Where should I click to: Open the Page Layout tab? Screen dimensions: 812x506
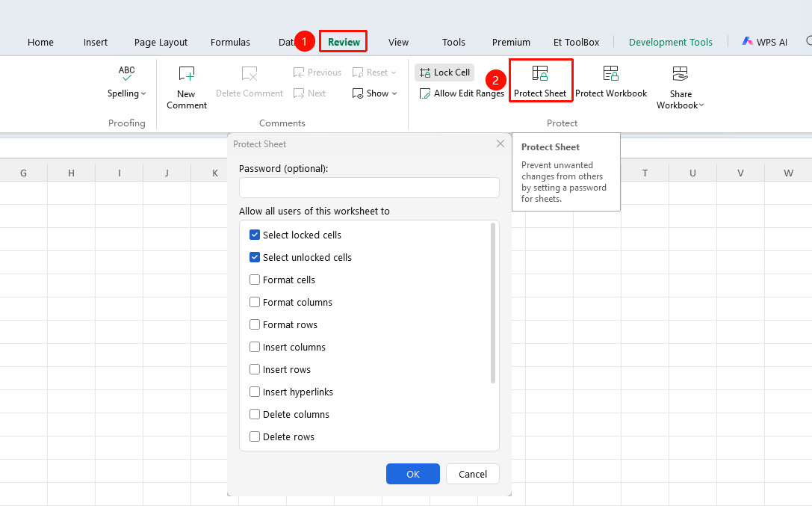[x=161, y=42]
